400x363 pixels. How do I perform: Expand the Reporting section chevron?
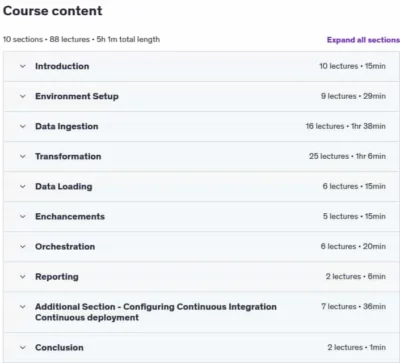click(x=23, y=277)
